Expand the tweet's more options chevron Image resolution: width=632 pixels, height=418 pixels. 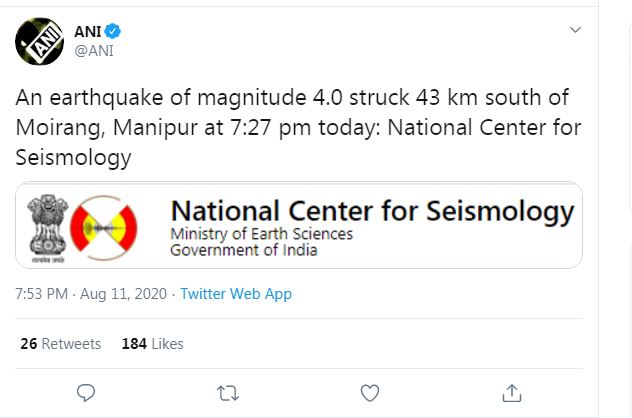(575, 30)
